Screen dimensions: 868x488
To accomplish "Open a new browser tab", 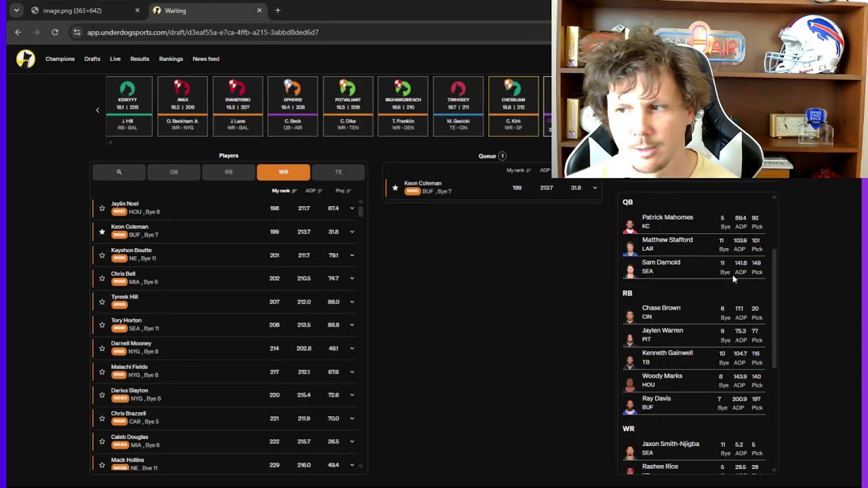I will (277, 10).
